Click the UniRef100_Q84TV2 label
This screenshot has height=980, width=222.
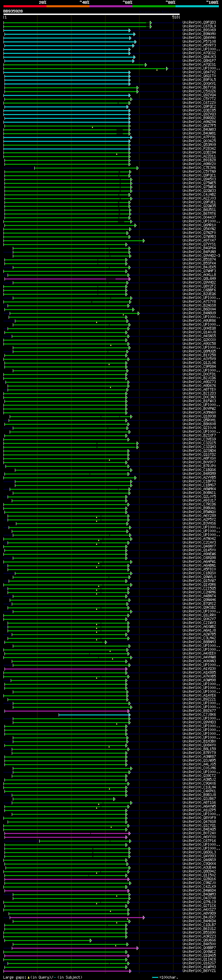tap(199, 72)
